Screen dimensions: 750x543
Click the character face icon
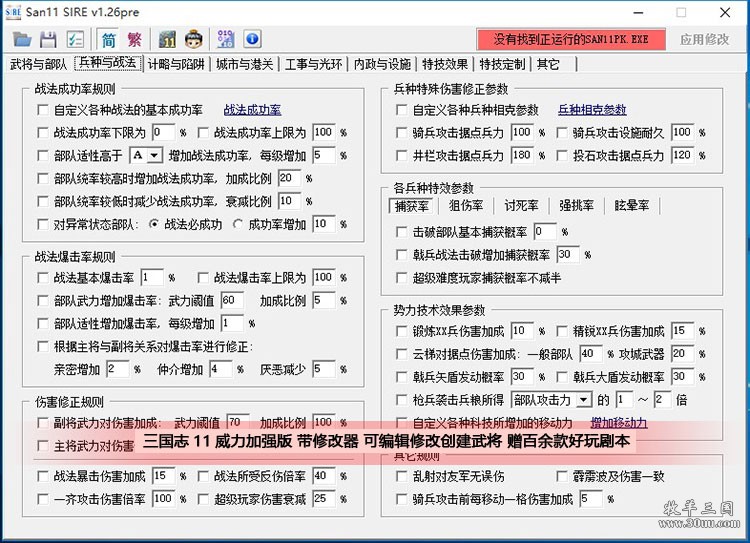(x=194, y=39)
